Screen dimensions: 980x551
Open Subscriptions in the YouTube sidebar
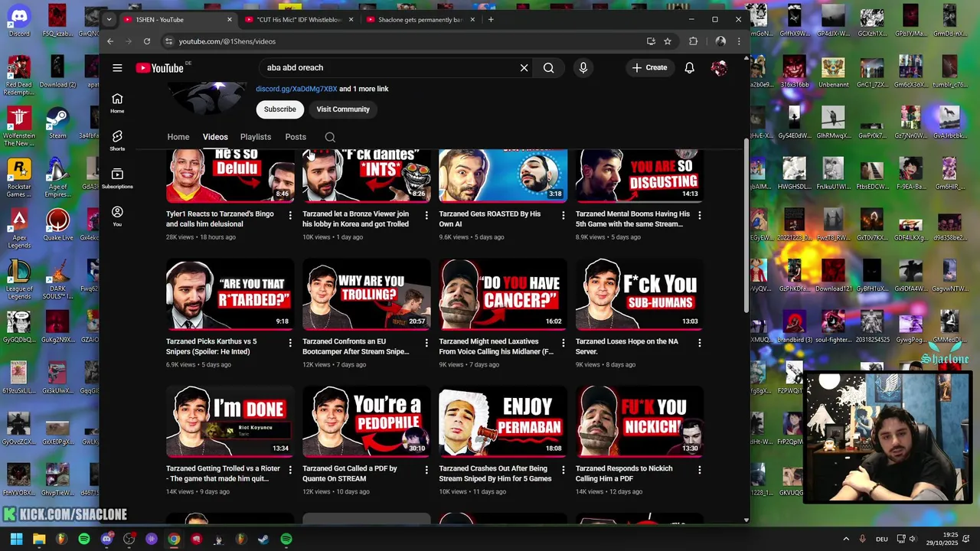coord(117,178)
